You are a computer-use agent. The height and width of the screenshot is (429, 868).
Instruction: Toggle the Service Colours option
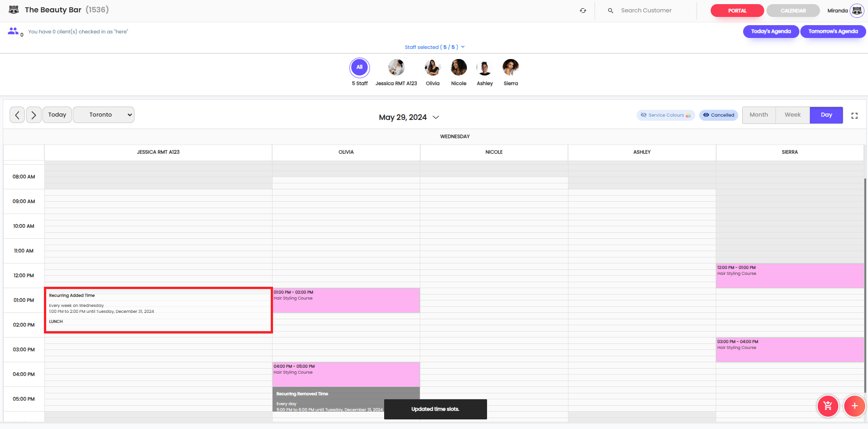(x=665, y=115)
